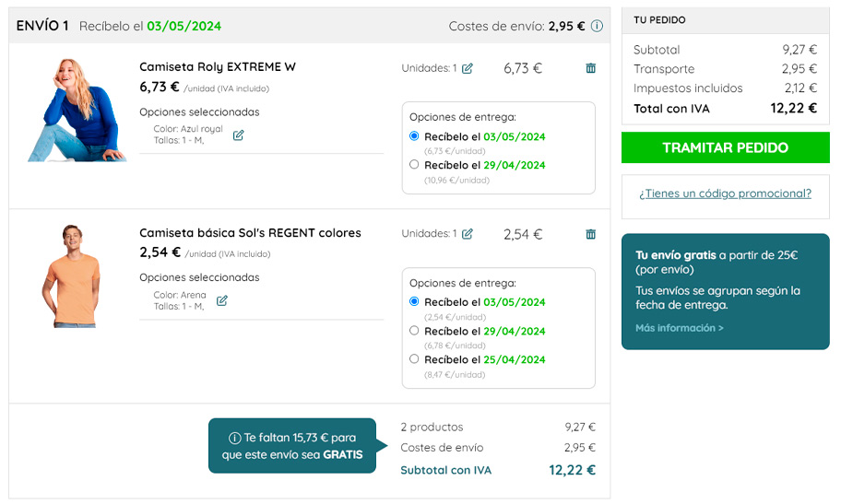Remove Sol's REGENT shirt using trash icon
Screen dimensions: 841x504
point(590,234)
